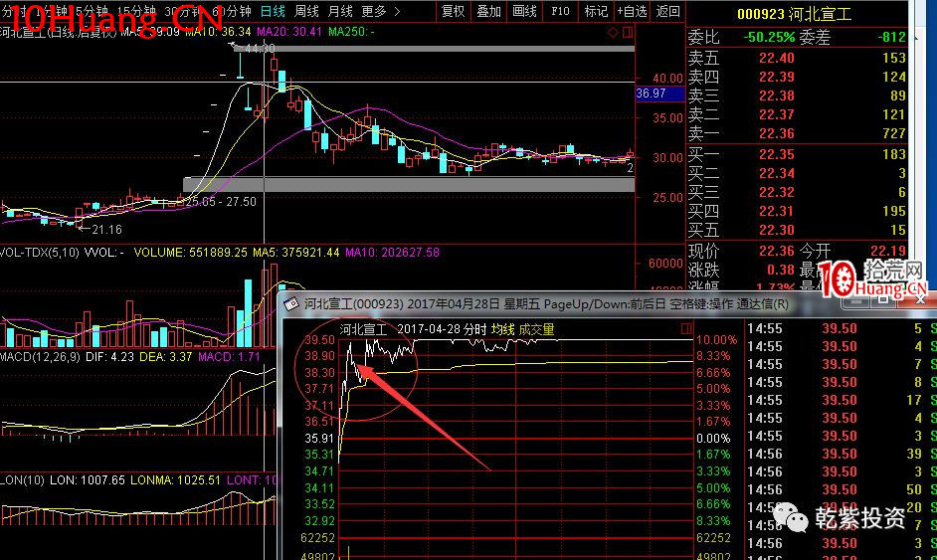Click the 复权 button
This screenshot has height=560, width=937.
(453, 11)
